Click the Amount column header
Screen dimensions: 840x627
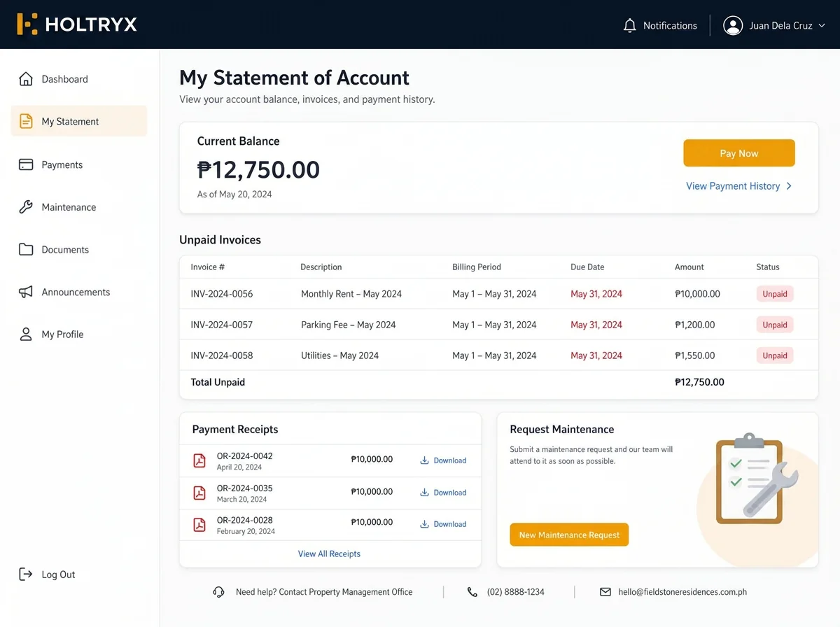[x=689, y=267]
